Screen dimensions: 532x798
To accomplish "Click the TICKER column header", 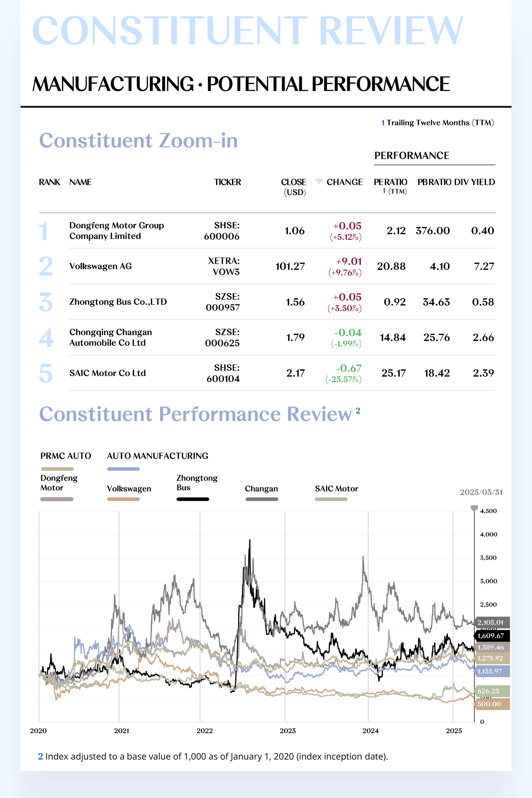I will click(227, 182).
